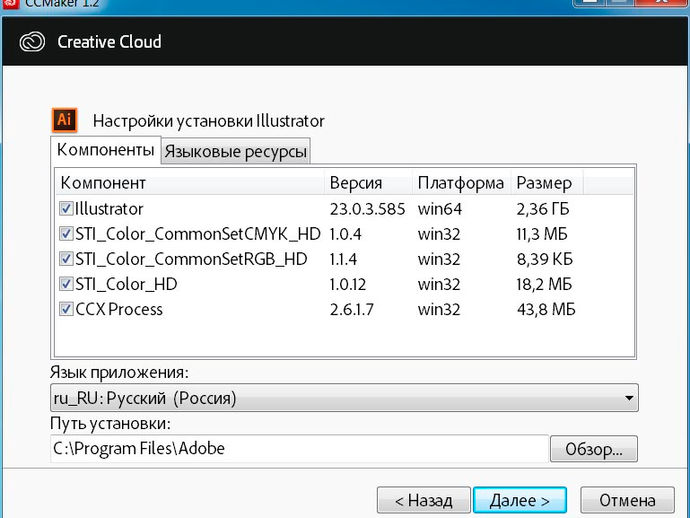Screen dimensions: 690x518
Task: Uncheck the Illustrator component checkbox
Action: click(x=66, y=209)
